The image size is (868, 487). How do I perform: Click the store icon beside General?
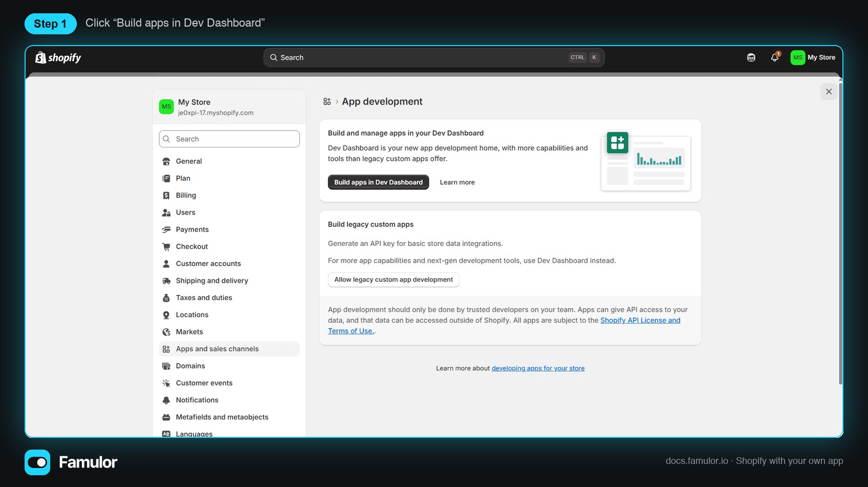pyautogui.click(x=166, y=161)
